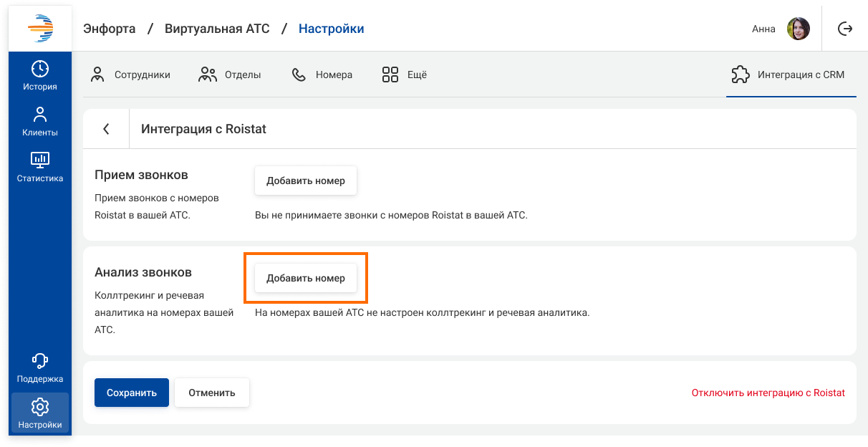Screen dimensions: 868x447
Task: Switch to the Сотрудники tab
Action: [130, 74]
